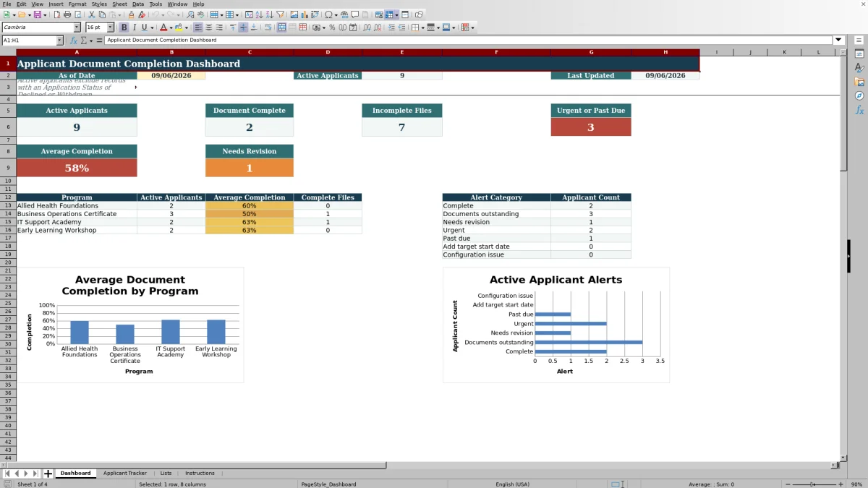868x488 pixels.
Task: Open the sidebar Gallery icon
Action: [x=859, y=82]
